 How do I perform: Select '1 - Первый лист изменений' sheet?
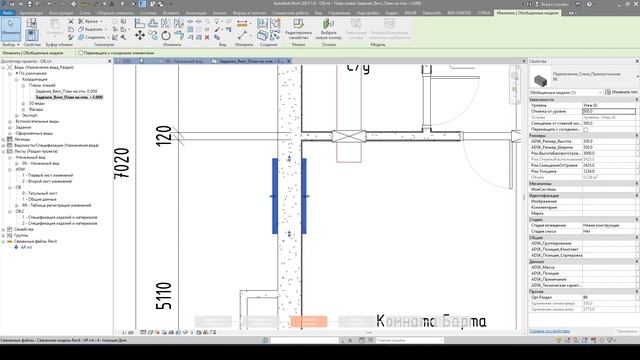point(48,175)
